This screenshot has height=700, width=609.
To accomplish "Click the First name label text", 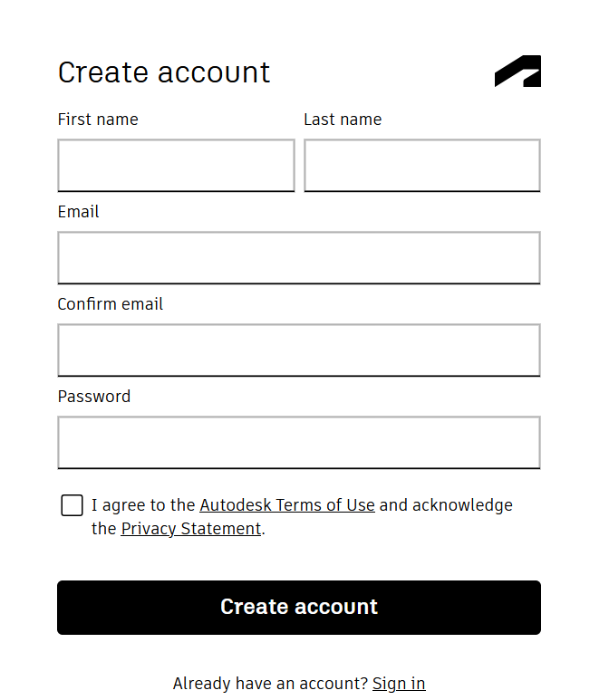I will pyautogui.click(x=98, y=120).
